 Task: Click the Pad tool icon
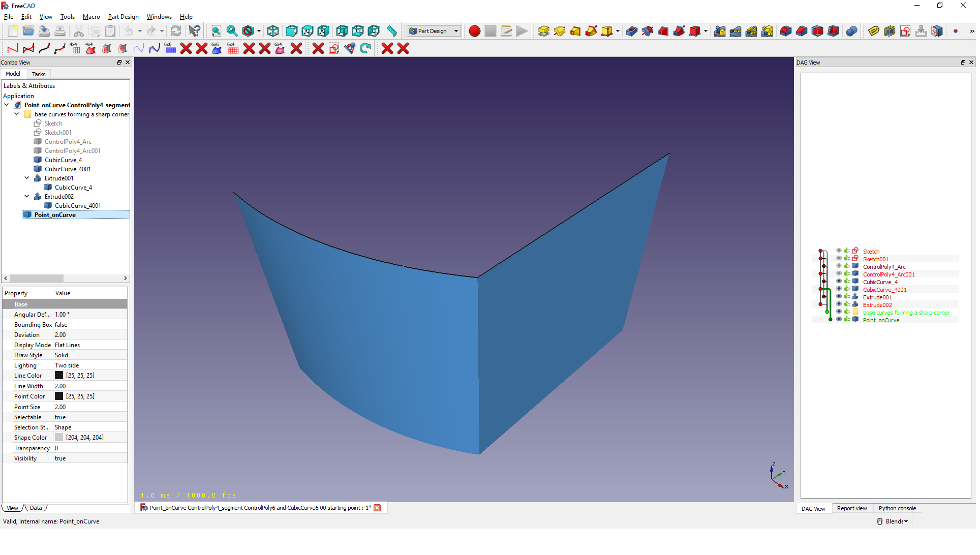[543, 32]
